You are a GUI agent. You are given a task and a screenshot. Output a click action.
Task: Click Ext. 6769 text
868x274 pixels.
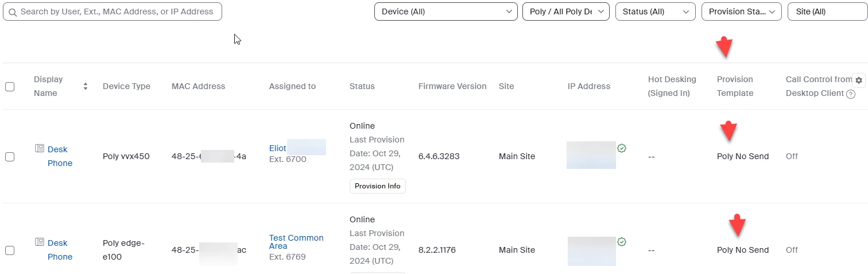[x=288, y=257]
